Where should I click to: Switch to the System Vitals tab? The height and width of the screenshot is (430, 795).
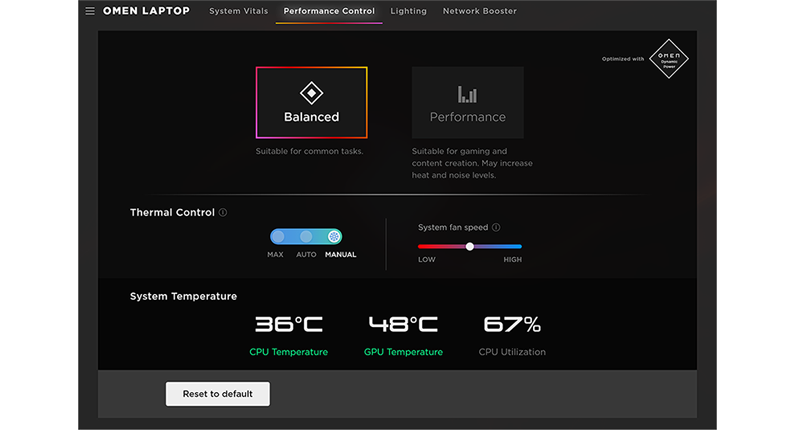click(238, 11)
